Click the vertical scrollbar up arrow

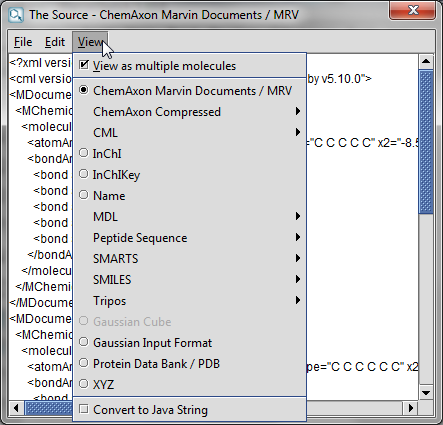point(426,61)
